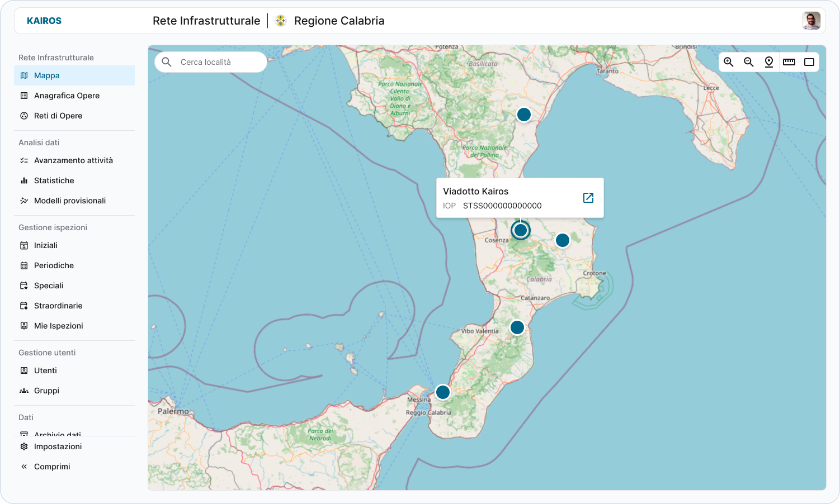This screenshot has width=840, height=504.
Task: Open the Mappa menu item
Action: (x=74, y=75)
